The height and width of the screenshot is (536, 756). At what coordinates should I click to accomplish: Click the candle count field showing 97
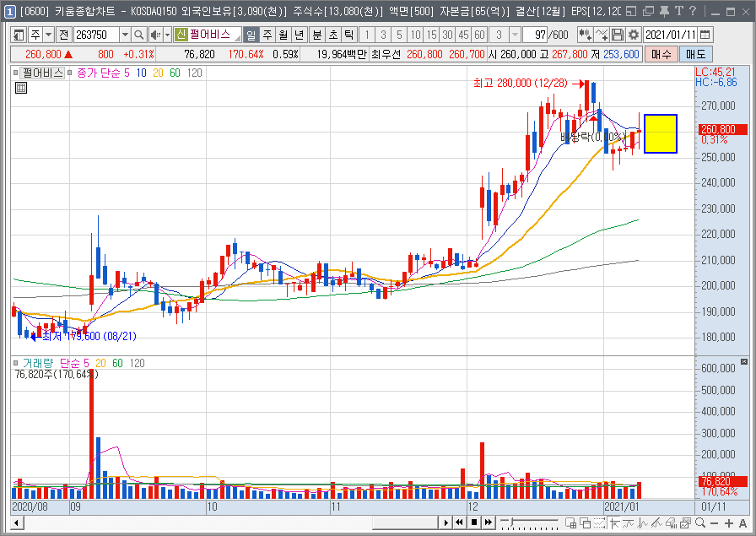535,35
